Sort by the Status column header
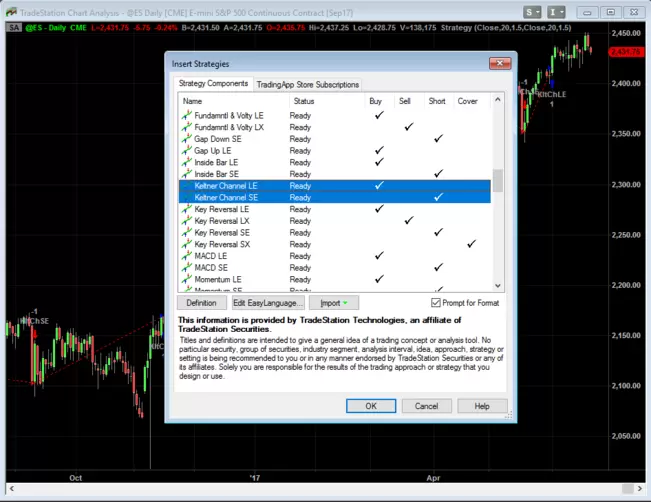The height and width of the screenshot is (502, 651). coord(326,101)
